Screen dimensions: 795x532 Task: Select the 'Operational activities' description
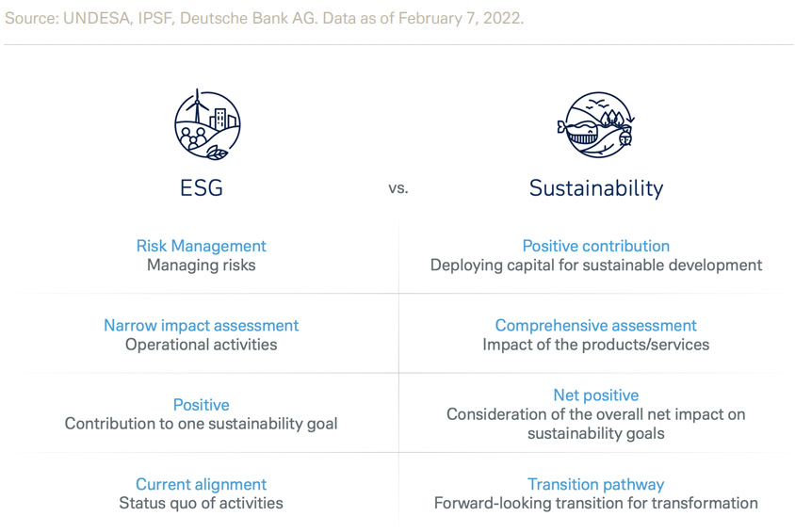pos(202,345)
